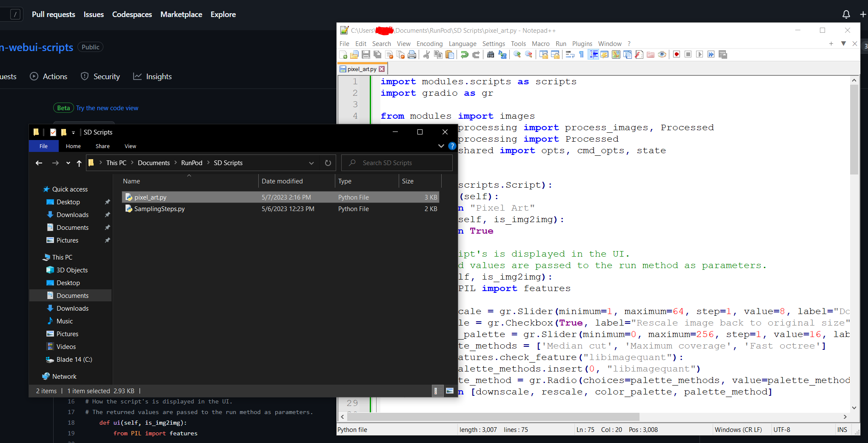Click the Print icon in Notepad++
The height and width of the screenshot is (443, 868).
coord(411,54)
